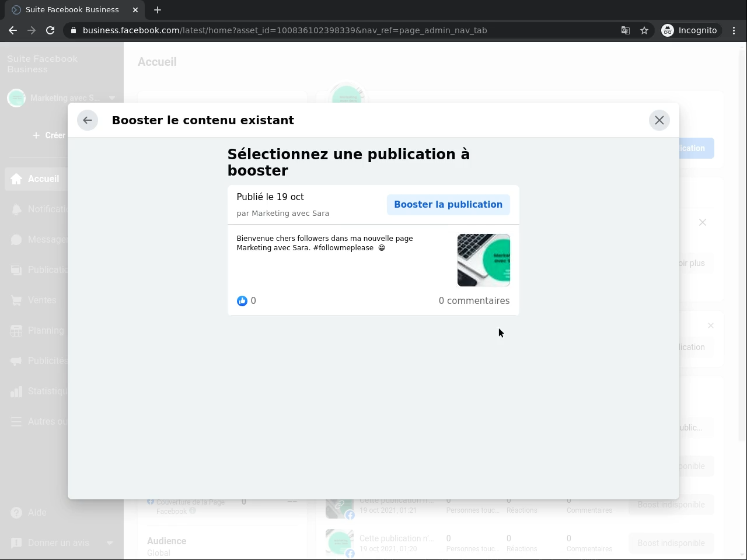The width and height of the screenshot is (747, 560).
Task: Close the Suite Facebook Business tab
Action: 135,10
